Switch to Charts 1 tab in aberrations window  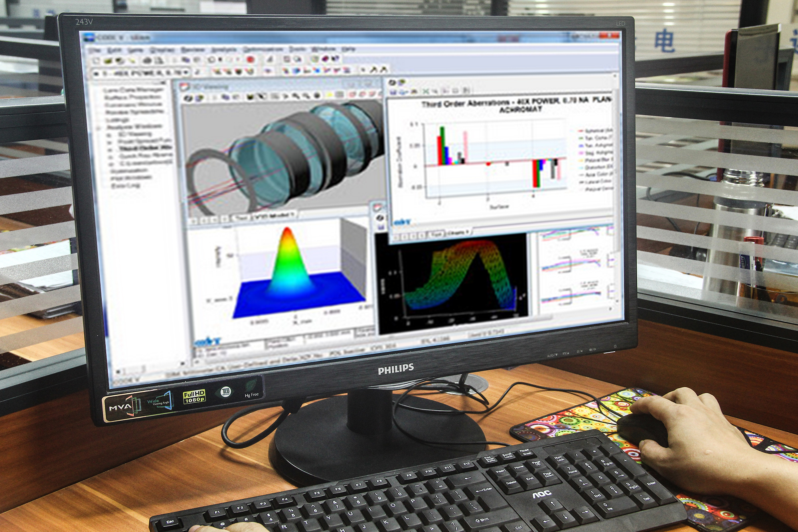point(458,232)
